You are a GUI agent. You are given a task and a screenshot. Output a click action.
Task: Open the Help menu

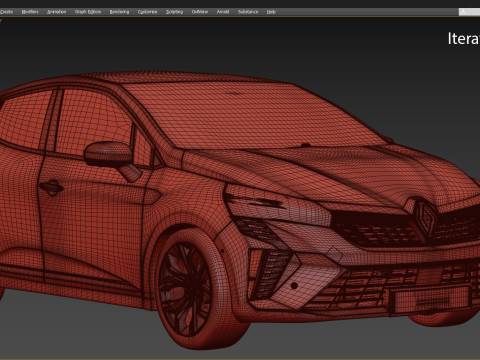pos(271,12)
